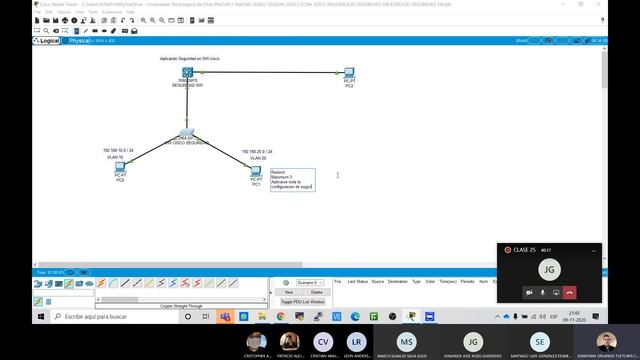Switch to the Logical workspace tab
The image size is (640, 360).
click(x=47, y=41)
